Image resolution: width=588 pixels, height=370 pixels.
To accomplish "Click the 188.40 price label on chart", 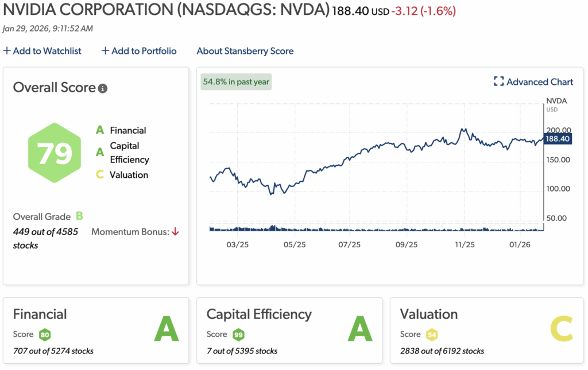I will click(557, 139).
